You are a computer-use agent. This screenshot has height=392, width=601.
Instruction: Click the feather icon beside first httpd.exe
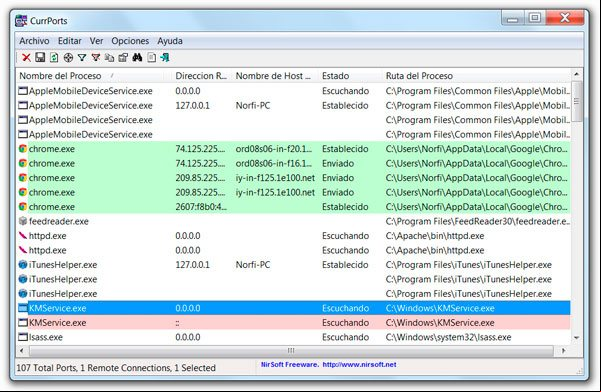[x=23, y=236]
